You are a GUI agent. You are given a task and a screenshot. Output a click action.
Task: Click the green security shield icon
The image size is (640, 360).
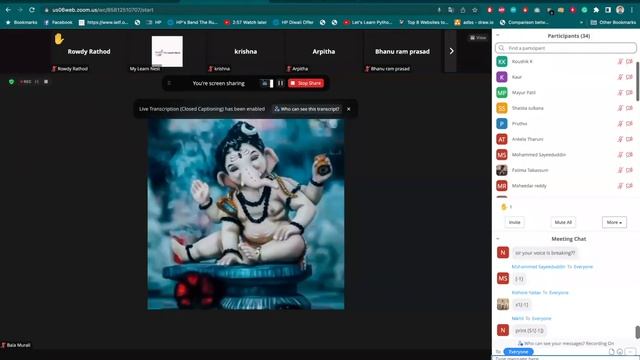tap(11, 82)
